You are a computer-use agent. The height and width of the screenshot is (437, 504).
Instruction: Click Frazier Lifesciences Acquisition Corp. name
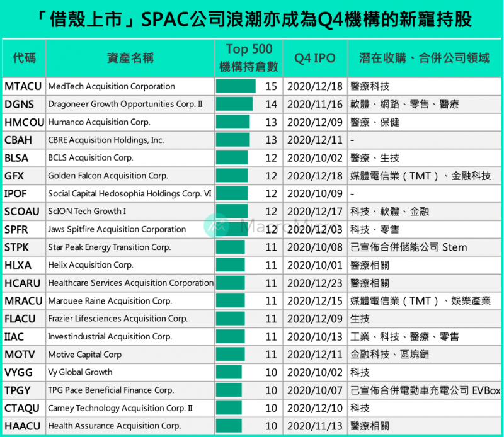click(x=118, y=319)
